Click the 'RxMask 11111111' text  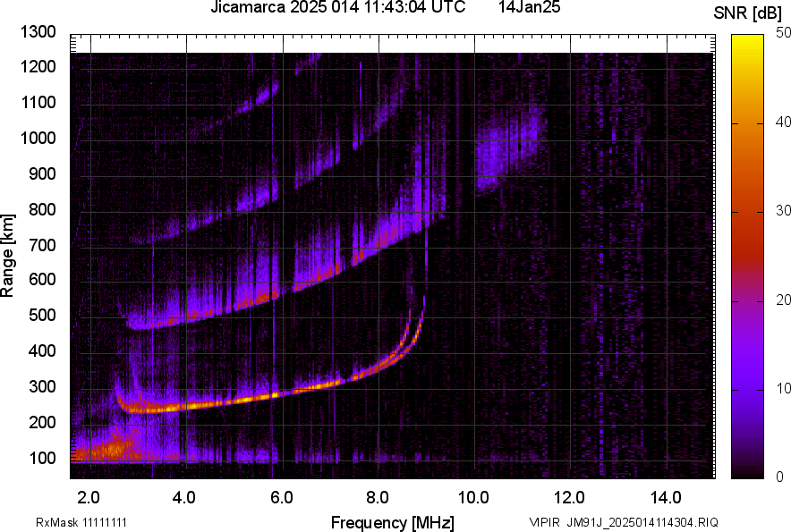(81, 522)
